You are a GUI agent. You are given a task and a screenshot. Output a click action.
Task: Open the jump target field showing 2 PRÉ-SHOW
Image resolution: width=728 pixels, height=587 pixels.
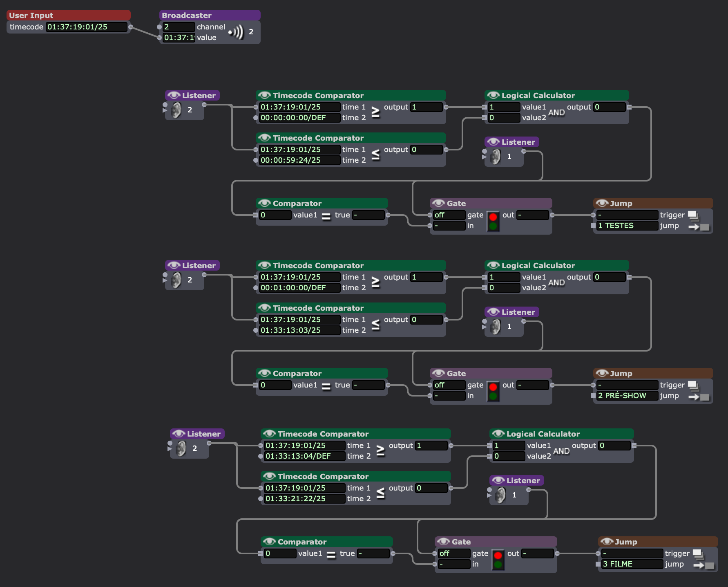[627, 396]
